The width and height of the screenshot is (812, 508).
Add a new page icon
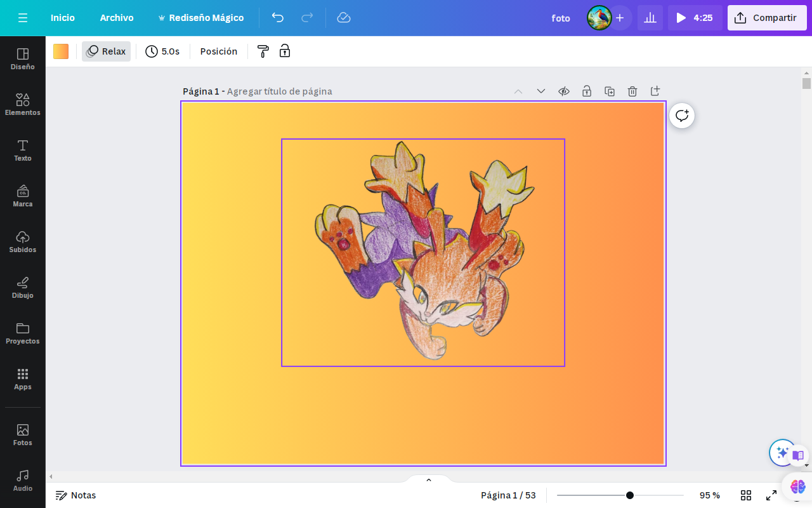655,91
